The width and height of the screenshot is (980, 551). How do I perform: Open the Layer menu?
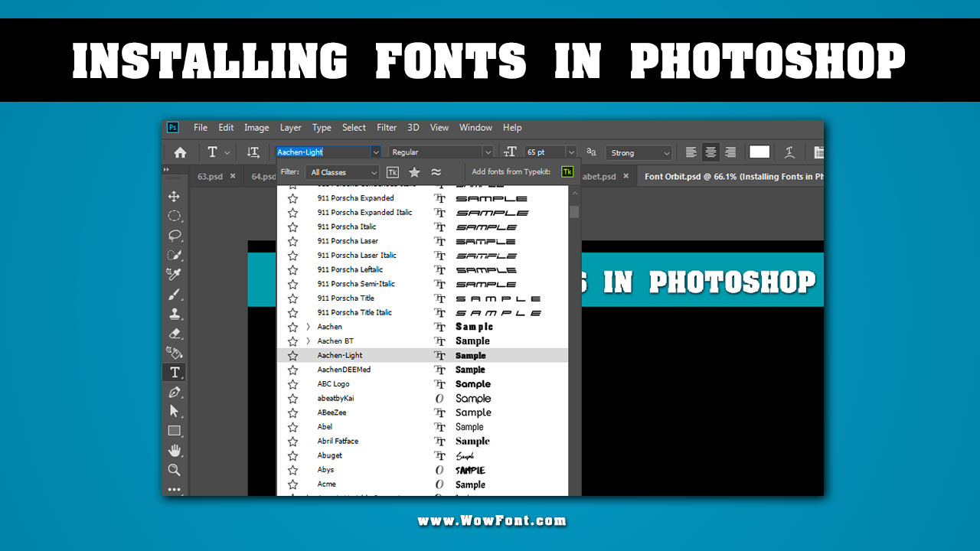[291, 128]
